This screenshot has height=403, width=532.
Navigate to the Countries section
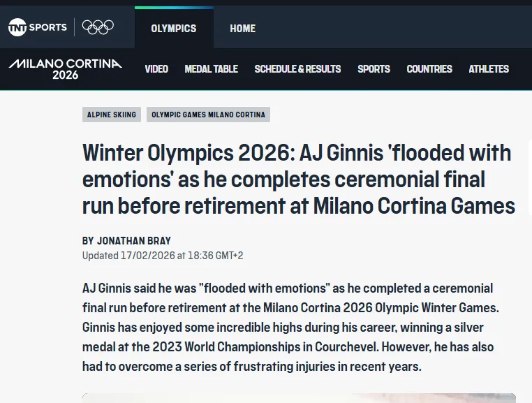pyautogui.click(x=429, y=69)
